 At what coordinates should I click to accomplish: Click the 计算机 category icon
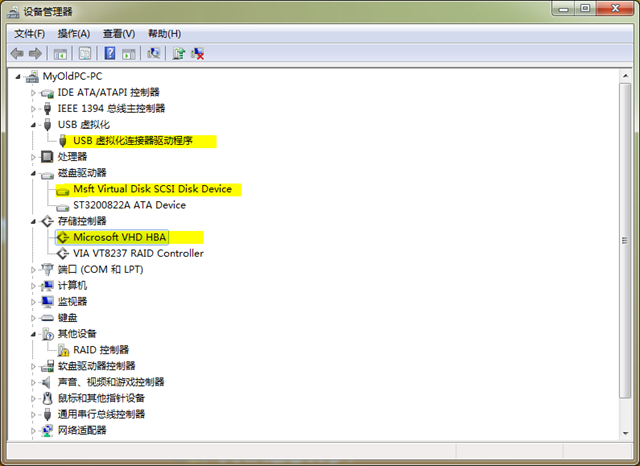47,286
